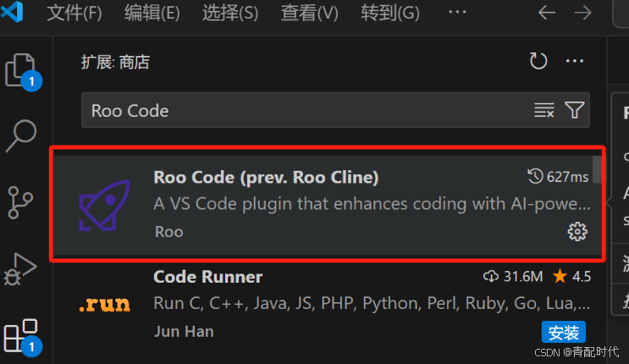Clear extension search results
The width and height of the screenshot is (629, 364).
point(544,110)
